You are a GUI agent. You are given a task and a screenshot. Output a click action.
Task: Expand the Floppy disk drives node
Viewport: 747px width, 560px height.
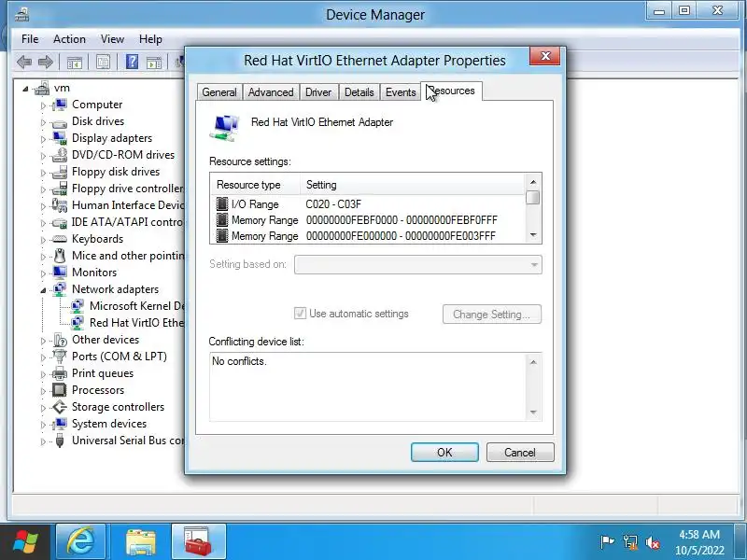[43, 173]
